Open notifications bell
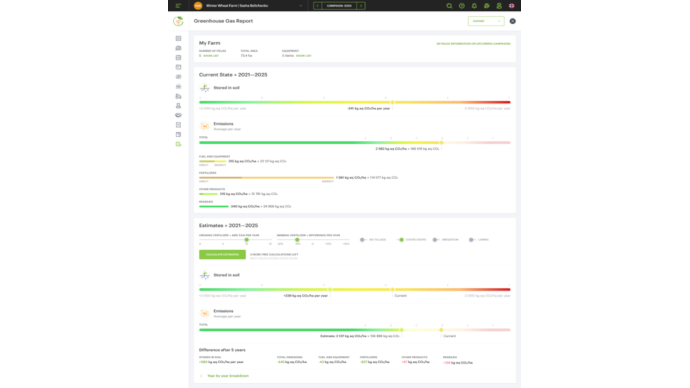 (474, 6)
